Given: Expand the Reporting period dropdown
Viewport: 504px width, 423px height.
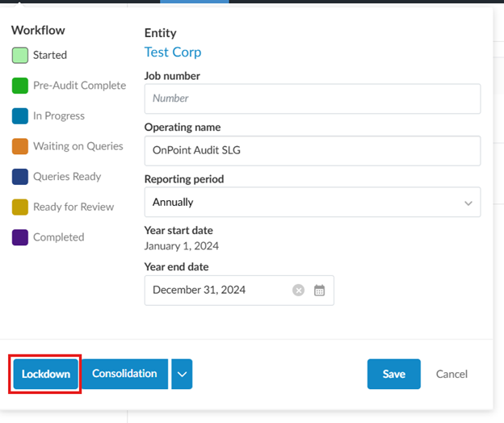Looking at the screenshot, I should [x=312, y=203].
